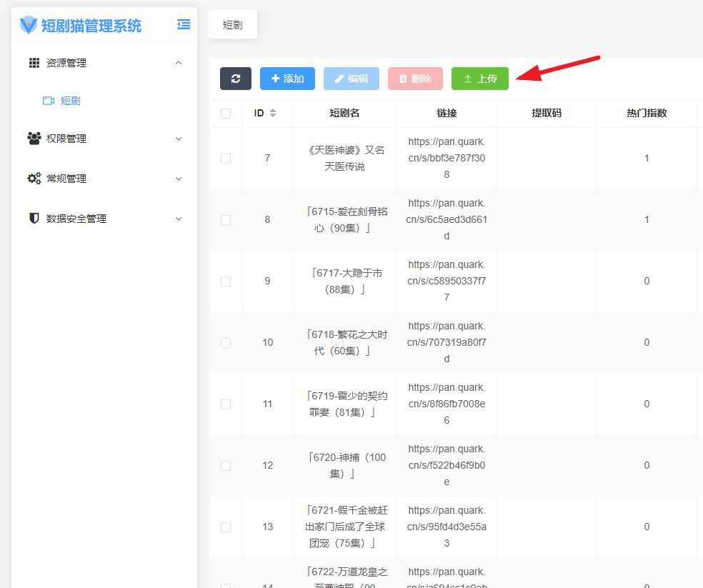703x588 pixels.
Task: Click the 链接 column header
Action: 447,113
